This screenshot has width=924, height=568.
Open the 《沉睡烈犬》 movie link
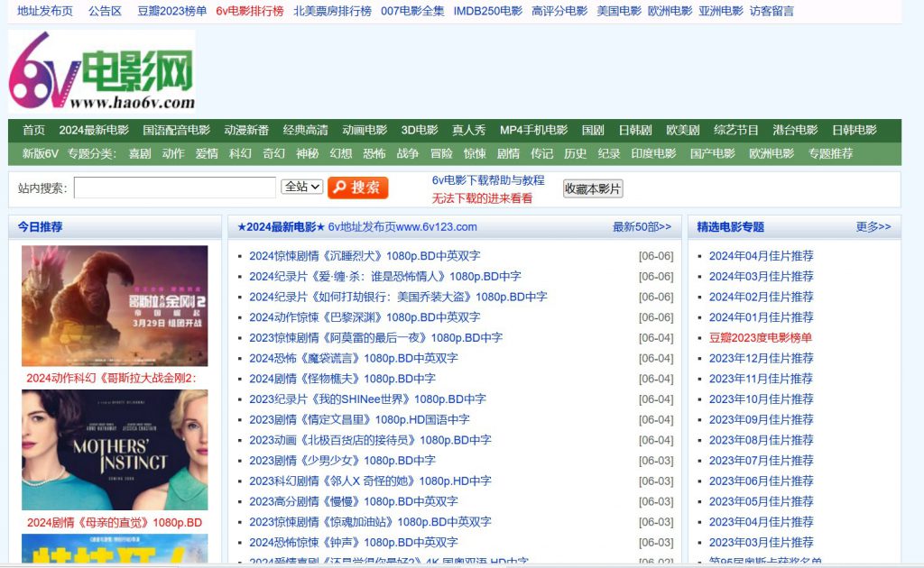[365, 256]
